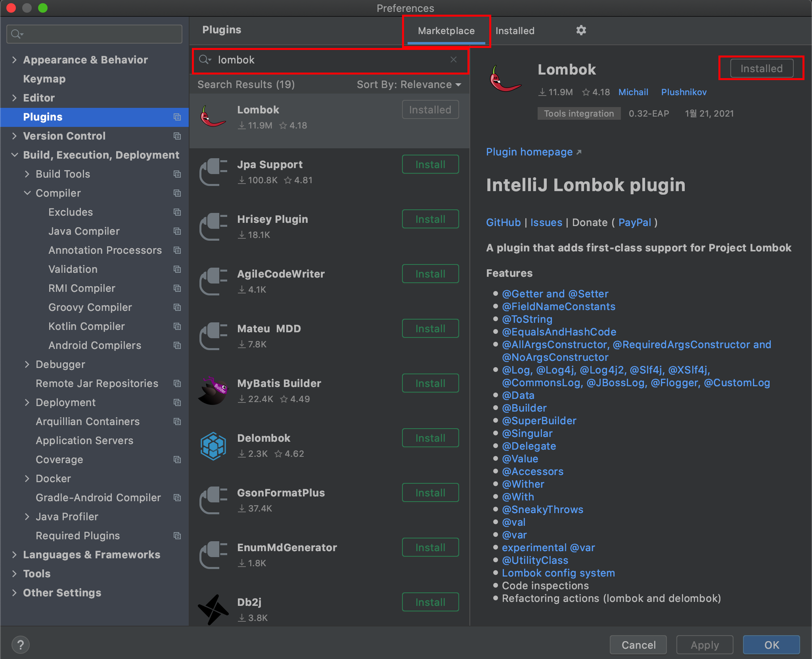
Task: Collapse the Compiler tree node
Action: coord(27,193)
